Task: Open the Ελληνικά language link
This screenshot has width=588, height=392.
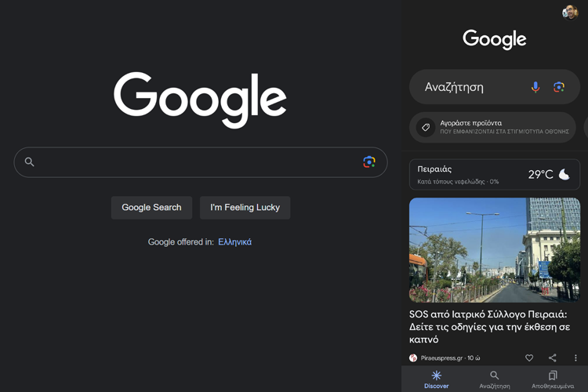Action: 234,242
